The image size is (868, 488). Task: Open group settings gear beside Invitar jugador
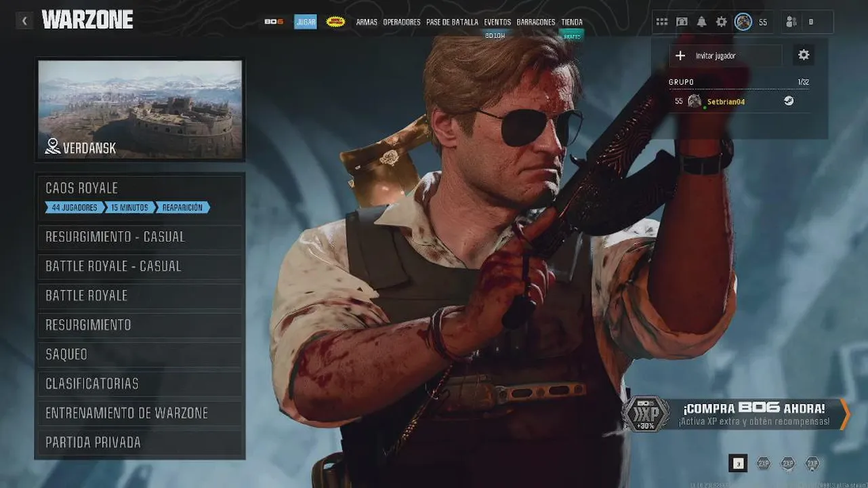(804, 55)
